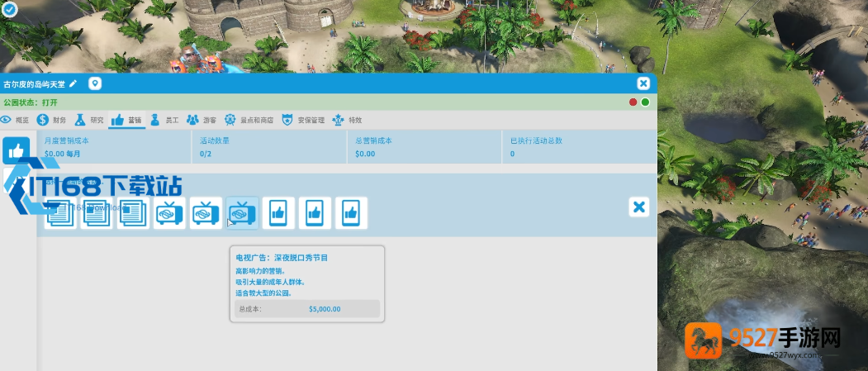Open the 员工 staff tab
Image resolution: width=868 pixels, height=371 pixels.
[x=164, y=120]
